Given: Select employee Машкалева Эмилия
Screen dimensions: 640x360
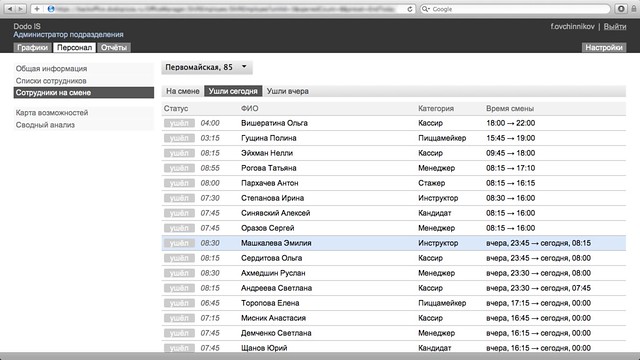Looking at the screenshot, I should pos(276,243).
